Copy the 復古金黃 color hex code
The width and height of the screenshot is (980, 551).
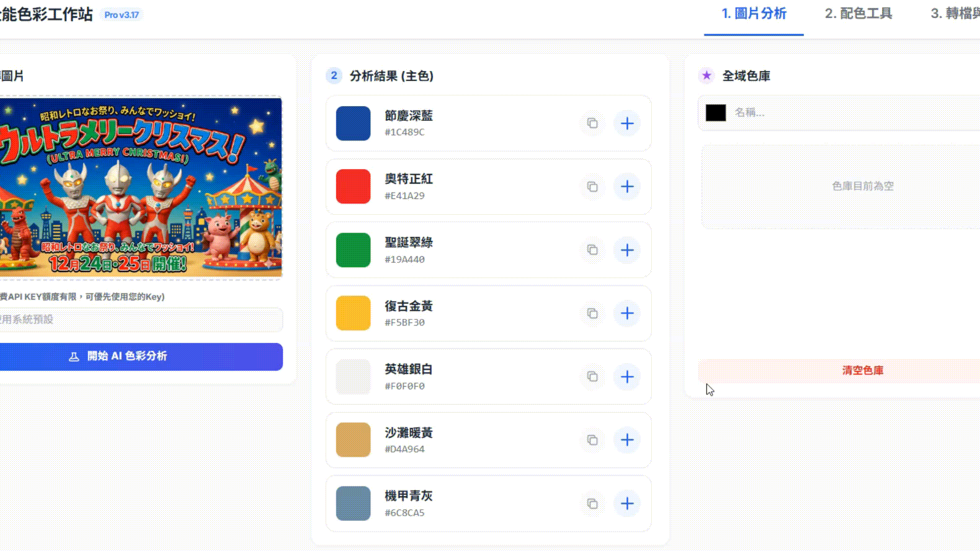pos(592,314)
